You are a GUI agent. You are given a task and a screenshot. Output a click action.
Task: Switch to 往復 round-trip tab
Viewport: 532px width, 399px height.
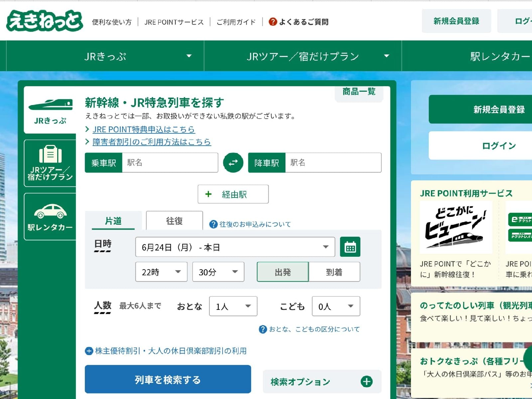coord(174,220)
